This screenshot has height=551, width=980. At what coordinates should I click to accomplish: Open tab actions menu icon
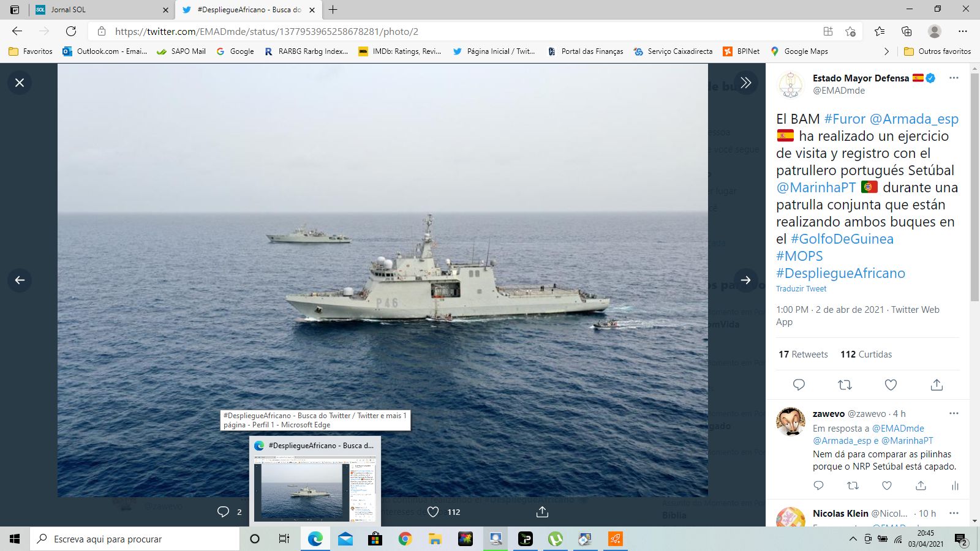15,10
